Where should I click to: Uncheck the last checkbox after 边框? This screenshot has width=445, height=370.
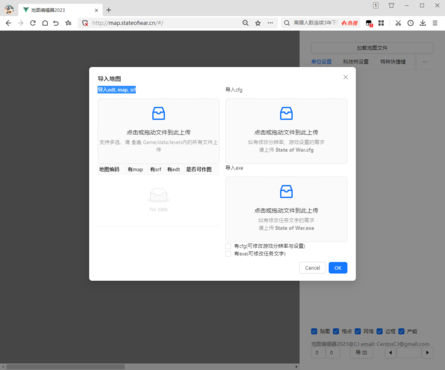tap(401, 331)
